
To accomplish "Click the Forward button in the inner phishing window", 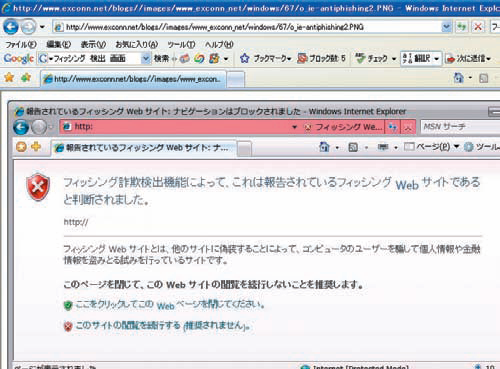I will [x=39, y=127].
